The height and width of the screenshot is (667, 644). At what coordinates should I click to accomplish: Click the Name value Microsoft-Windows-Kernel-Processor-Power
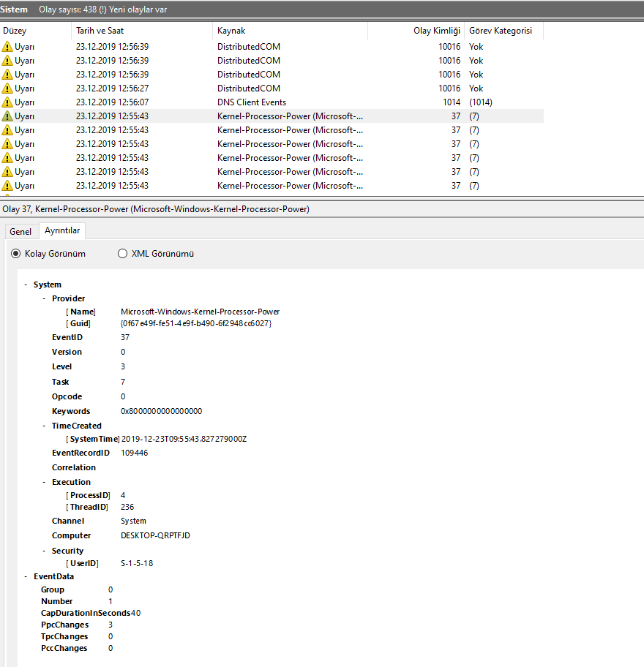tap(200, 312)
